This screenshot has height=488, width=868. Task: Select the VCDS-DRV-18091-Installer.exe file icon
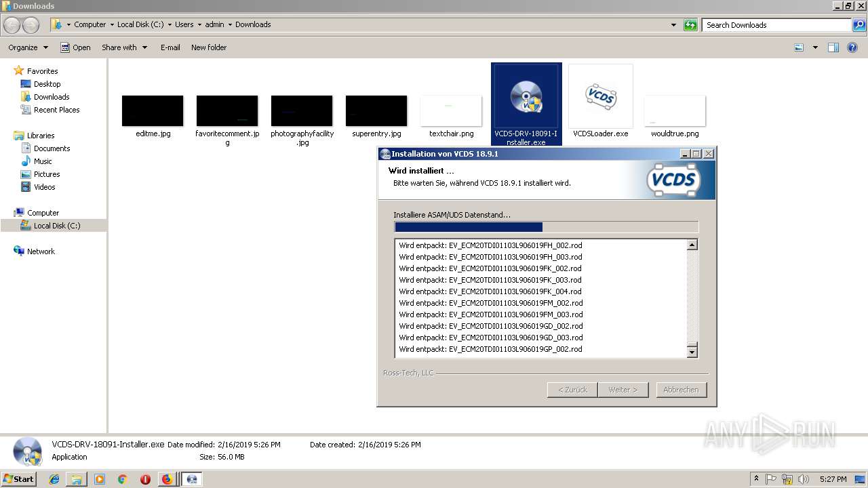[x=526, y=96]
